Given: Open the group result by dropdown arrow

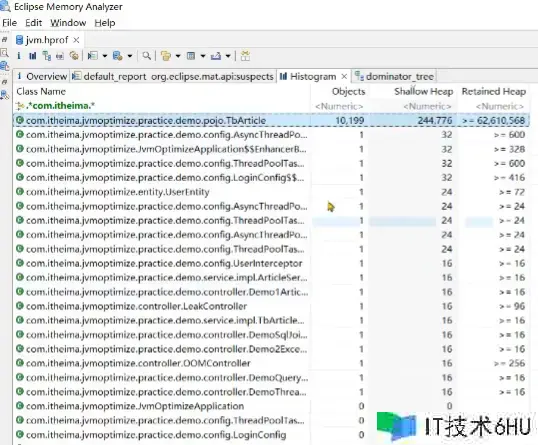Looking at the screenshot, I should point(178,56).
